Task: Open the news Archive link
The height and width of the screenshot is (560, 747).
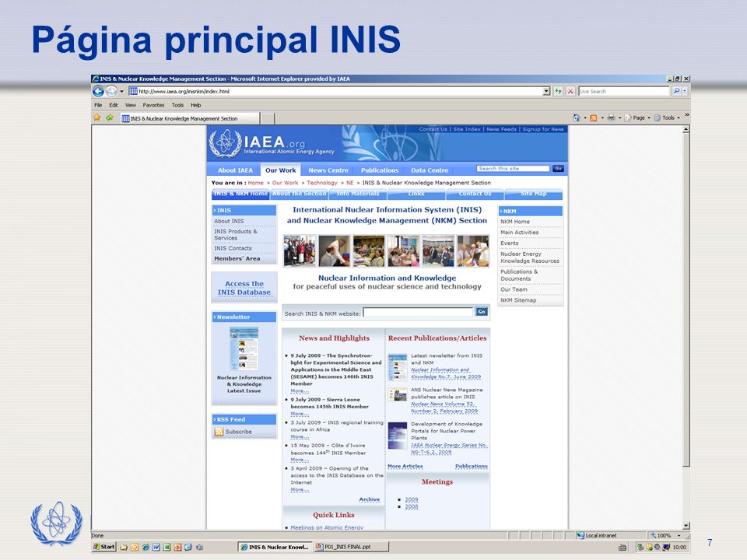Action: pos(369,499)
